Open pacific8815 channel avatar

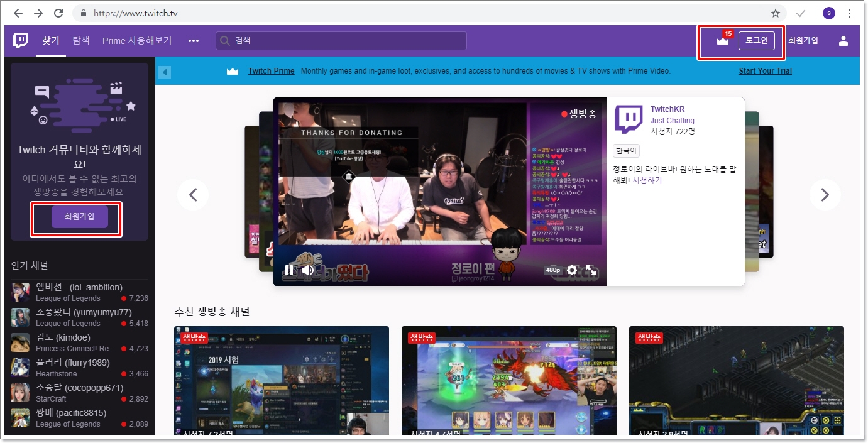(x=20, y=418)
